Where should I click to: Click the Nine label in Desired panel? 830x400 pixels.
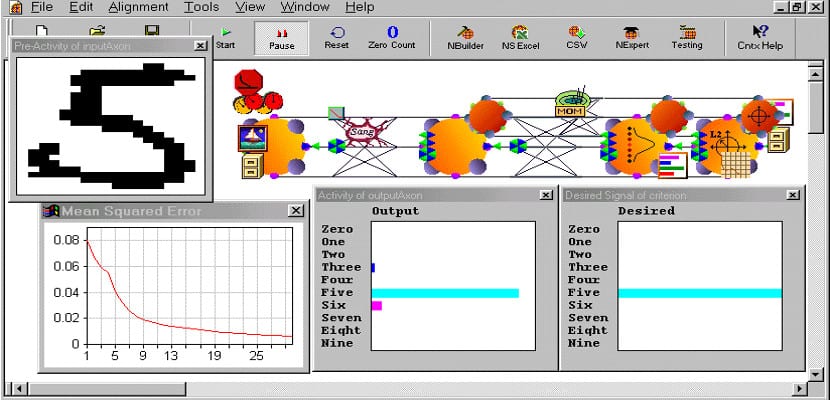tap(584, 343)
